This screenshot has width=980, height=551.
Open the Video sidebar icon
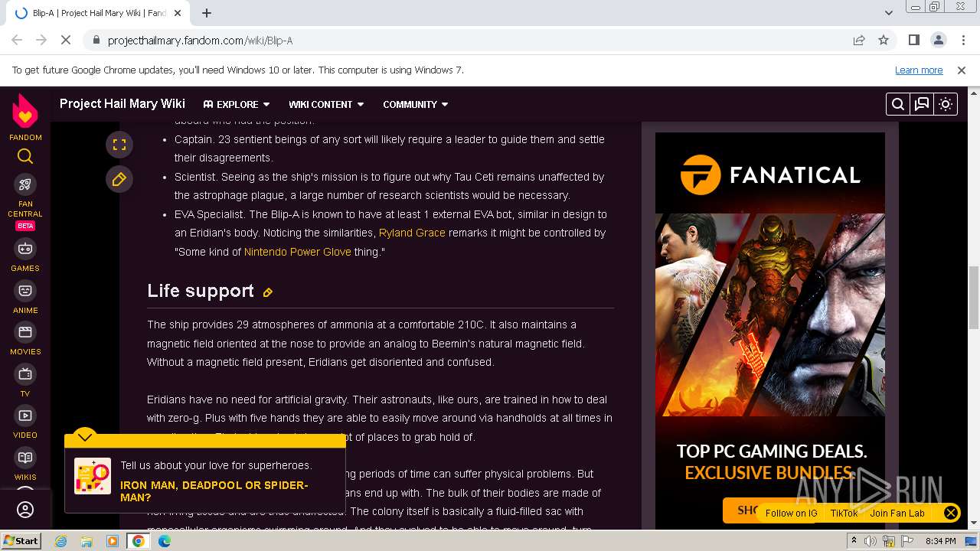tap(25, 416)
